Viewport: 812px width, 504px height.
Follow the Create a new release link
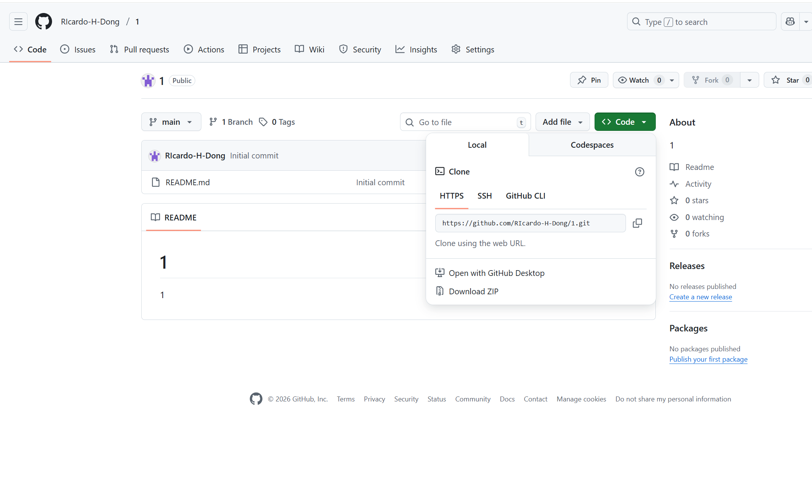700,297
